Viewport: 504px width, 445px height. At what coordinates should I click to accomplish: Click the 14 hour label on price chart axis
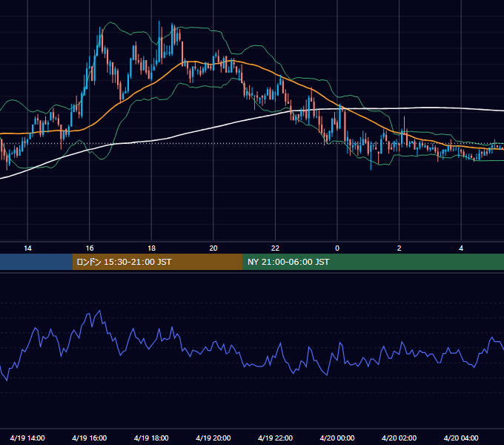tap(27, 248)
